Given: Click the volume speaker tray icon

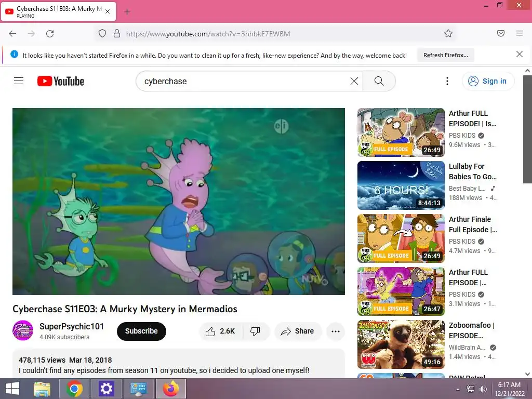Looking at the screenshot, I should [483, 389].
